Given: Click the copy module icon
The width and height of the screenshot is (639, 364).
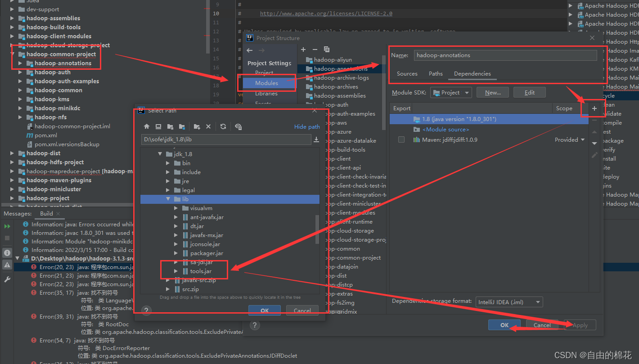Looking at the screenshot, I should (327, 49).
